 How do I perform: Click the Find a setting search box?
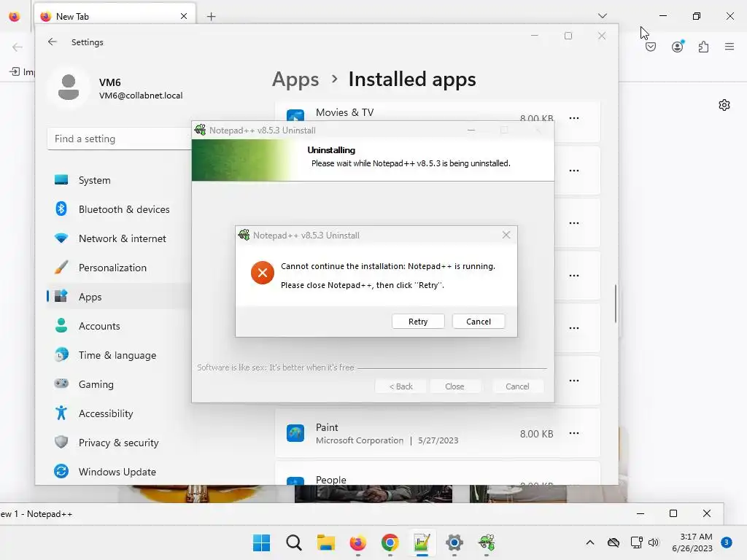click(119, 139)
